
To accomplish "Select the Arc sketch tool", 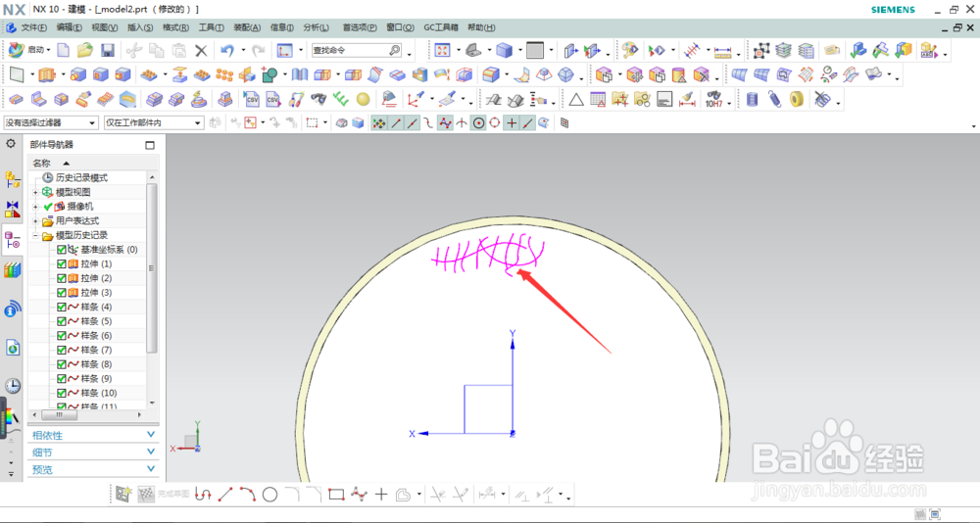I will tap(248, 495).
